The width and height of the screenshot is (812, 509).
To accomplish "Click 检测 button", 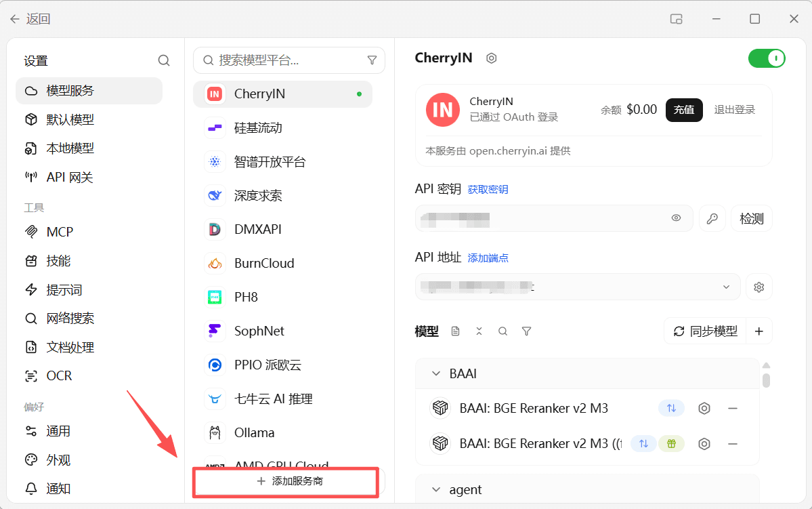I will pos(752,218).
